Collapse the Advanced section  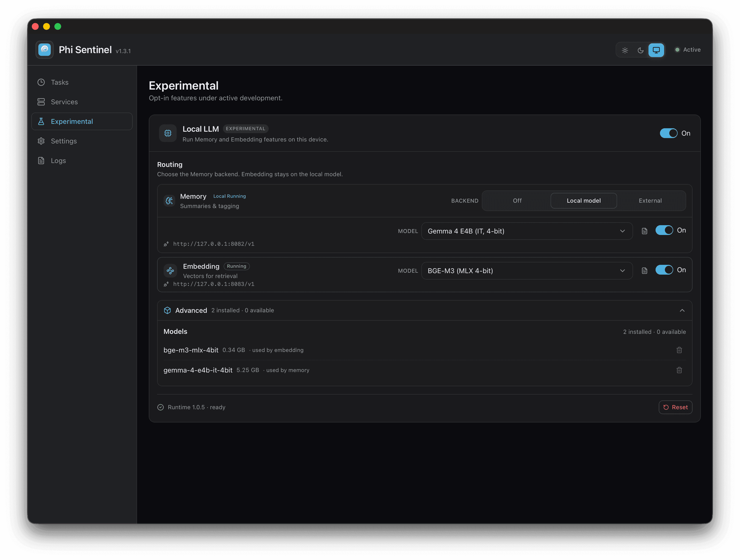682,310
